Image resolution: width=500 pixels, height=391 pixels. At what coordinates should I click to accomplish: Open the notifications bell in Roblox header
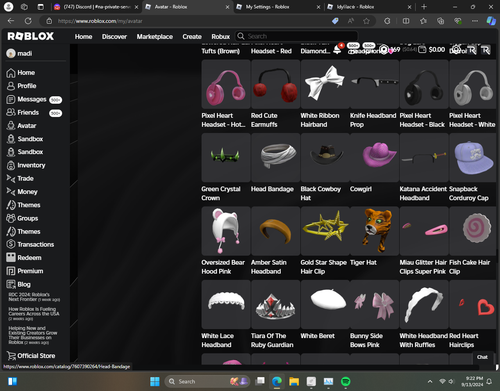coord(337,49)
